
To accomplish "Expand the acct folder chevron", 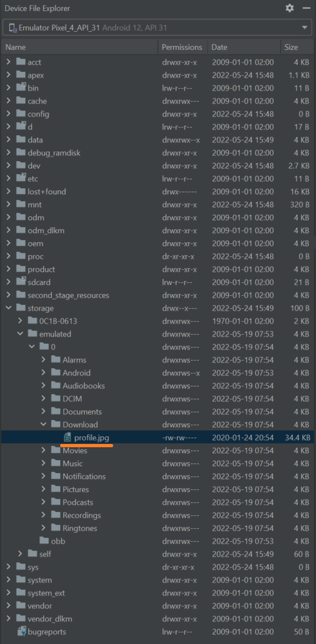I will pos(8,62).
